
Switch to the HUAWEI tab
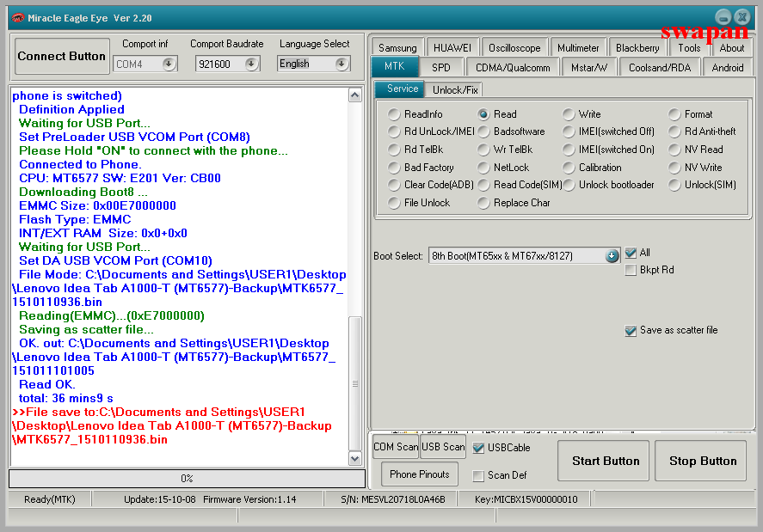[x=452, y=47]
